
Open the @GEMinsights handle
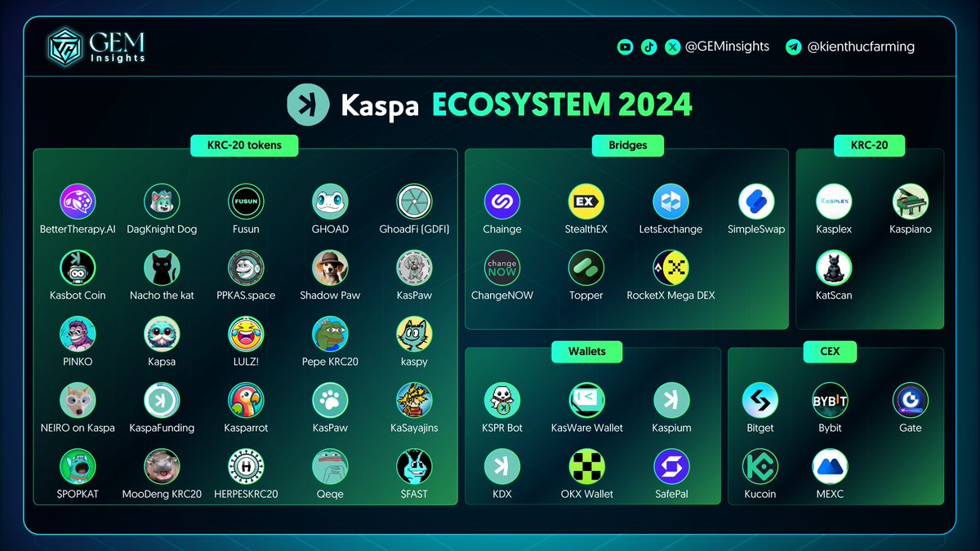click(x=727, y=47)
